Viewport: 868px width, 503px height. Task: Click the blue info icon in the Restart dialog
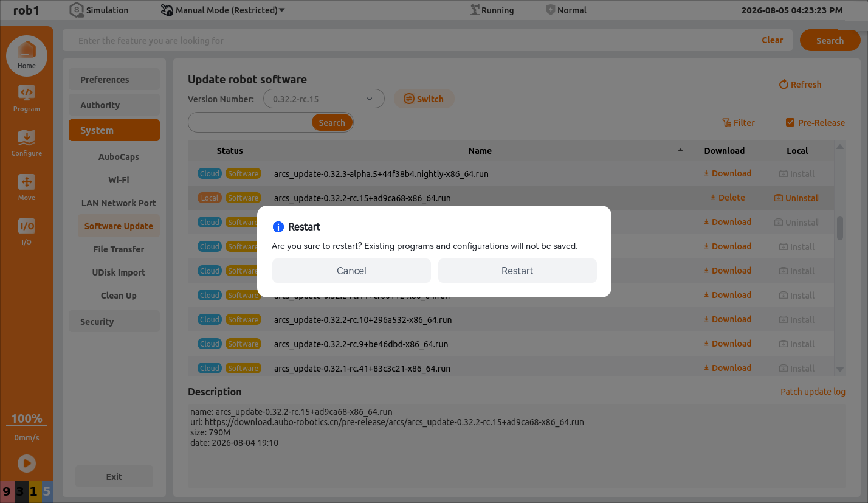(x=278, y=227)
